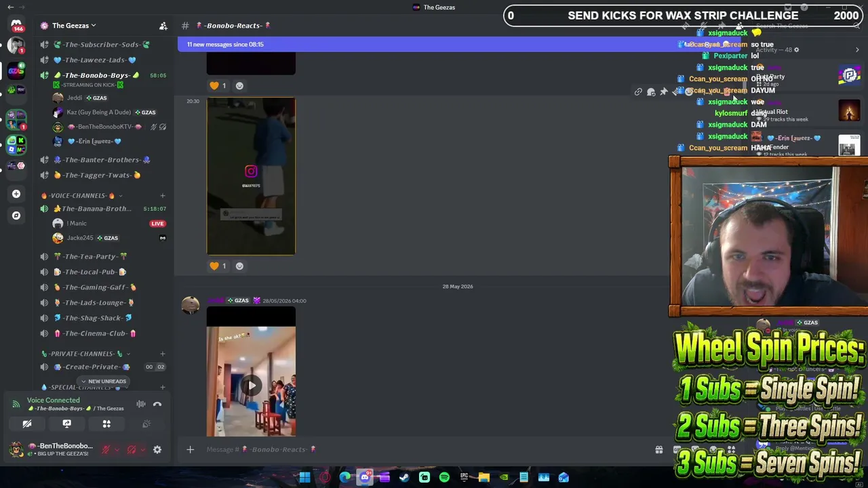
Task: Create a channel in SPECIAL-CHANNELS category
Action: [x=162, y=387]
